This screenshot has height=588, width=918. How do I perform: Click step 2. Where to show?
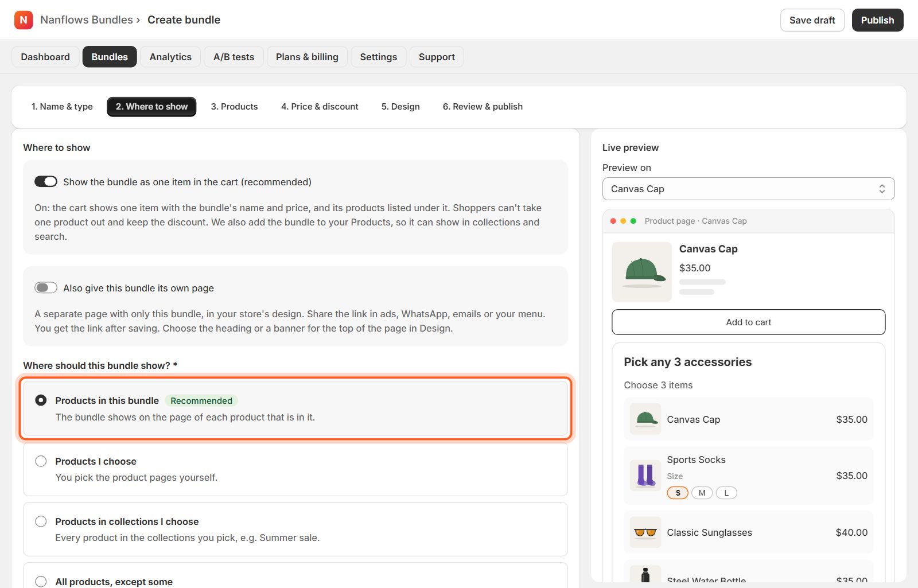pyautogui.click(x=151, y=107)
